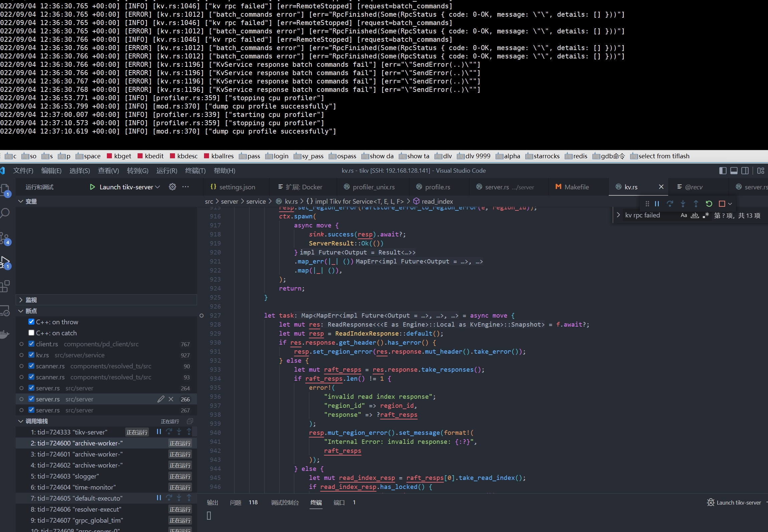Click starrocks quick command button

pyautogui.click(x=543, y=156)
